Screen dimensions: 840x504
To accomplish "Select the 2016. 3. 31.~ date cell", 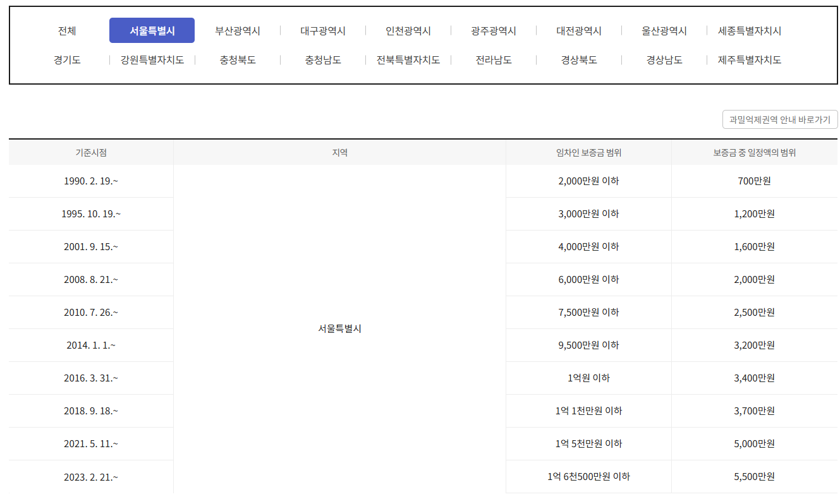I will (x=91, y=378).
